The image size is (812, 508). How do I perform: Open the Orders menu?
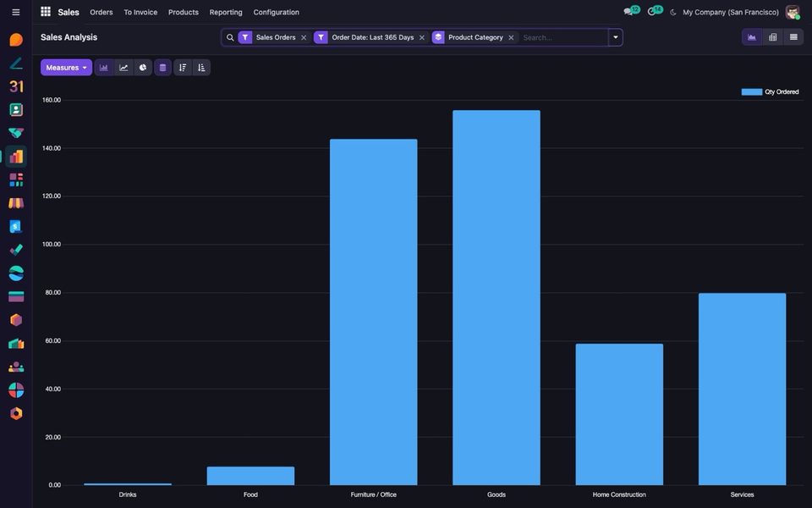tap(101, 12)
